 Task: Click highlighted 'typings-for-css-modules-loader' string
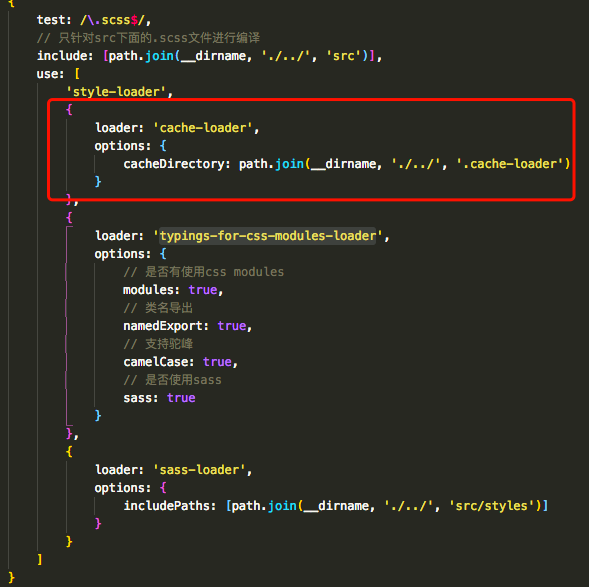(268, 236)
